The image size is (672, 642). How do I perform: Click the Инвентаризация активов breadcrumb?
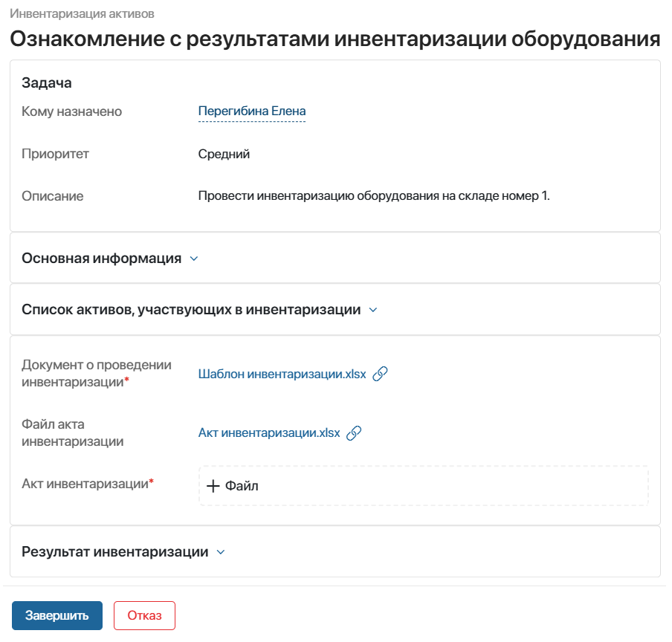[x=82, y=13]
